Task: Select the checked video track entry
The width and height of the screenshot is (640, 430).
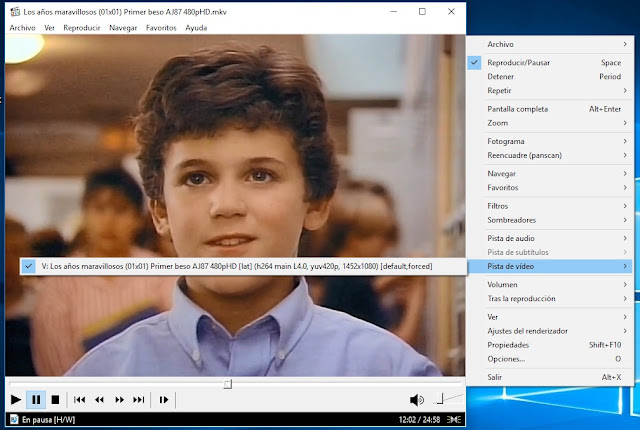Action: [x=243, y=266]
